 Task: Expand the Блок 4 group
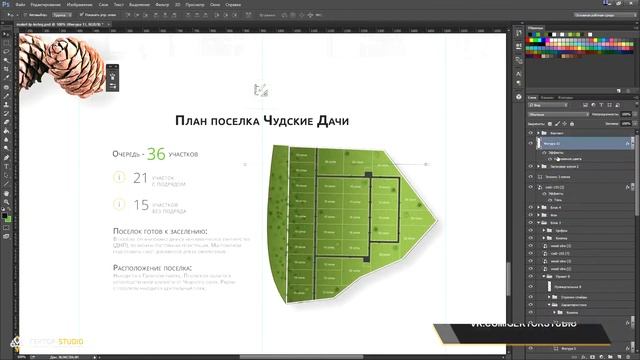[x=538, y=207]
